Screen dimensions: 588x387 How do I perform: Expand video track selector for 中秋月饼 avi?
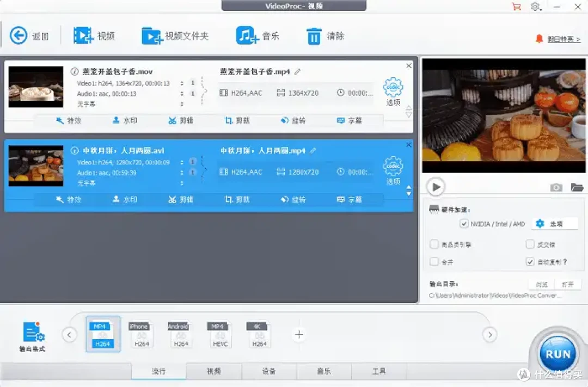point(182,162)
